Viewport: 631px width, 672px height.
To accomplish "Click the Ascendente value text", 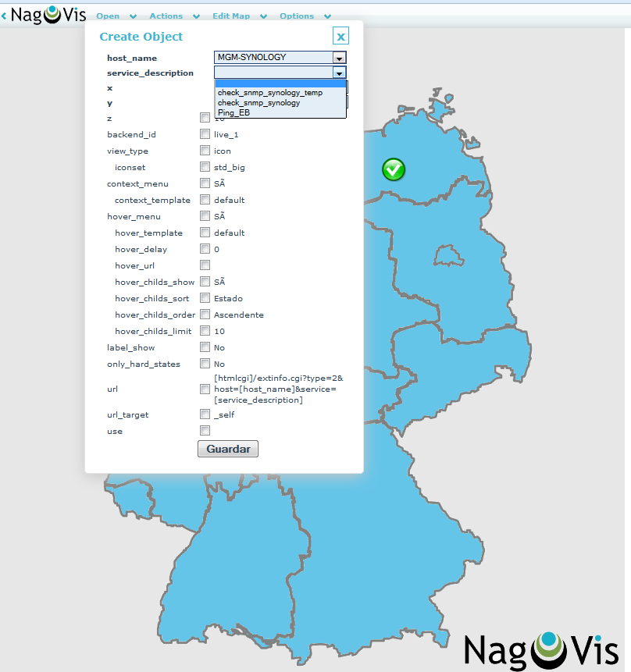I will [x=239, y=315].
